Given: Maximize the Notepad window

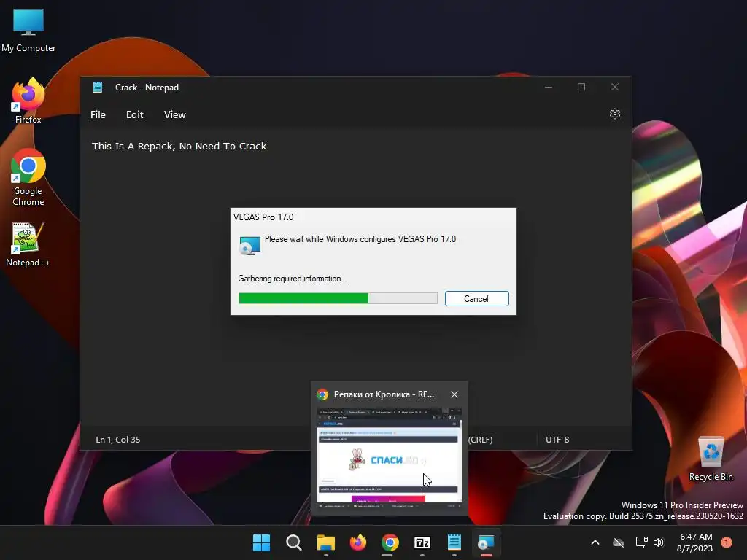Looking at the screenshot, I should click(581, 87).
